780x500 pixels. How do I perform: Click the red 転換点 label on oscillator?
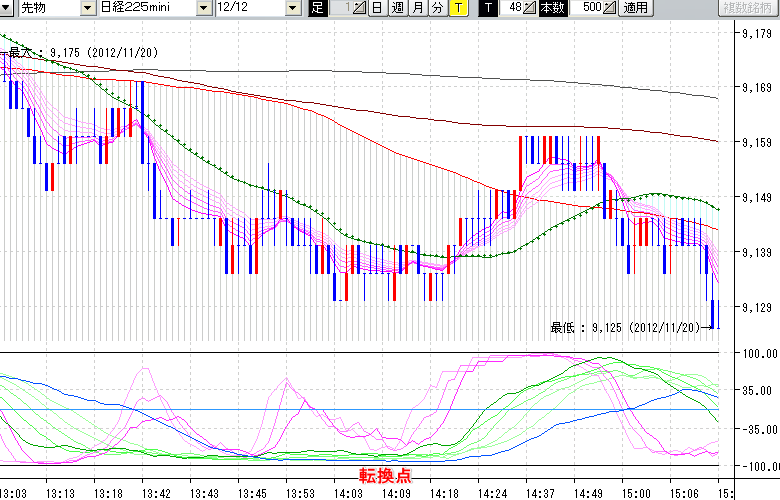click(x=385, y=476)
